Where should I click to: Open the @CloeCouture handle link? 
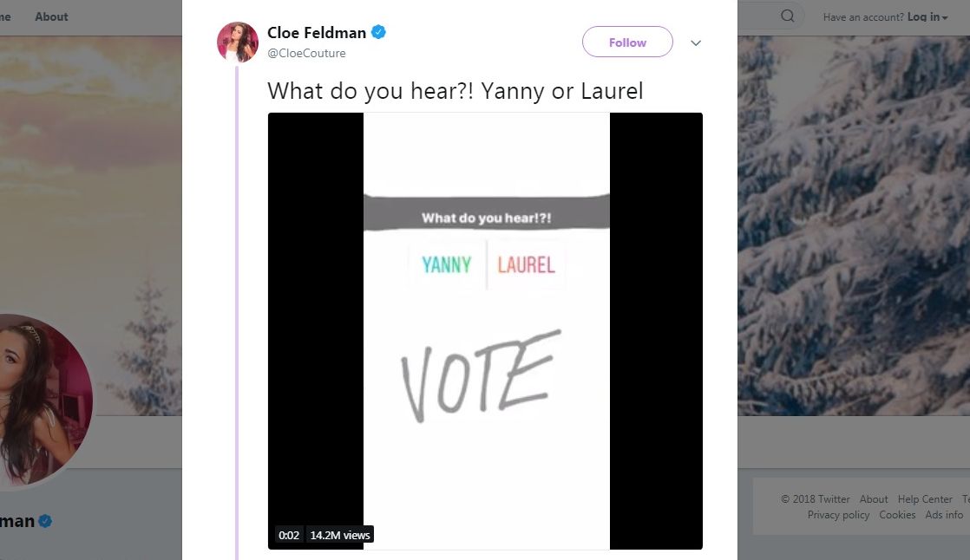306,53
